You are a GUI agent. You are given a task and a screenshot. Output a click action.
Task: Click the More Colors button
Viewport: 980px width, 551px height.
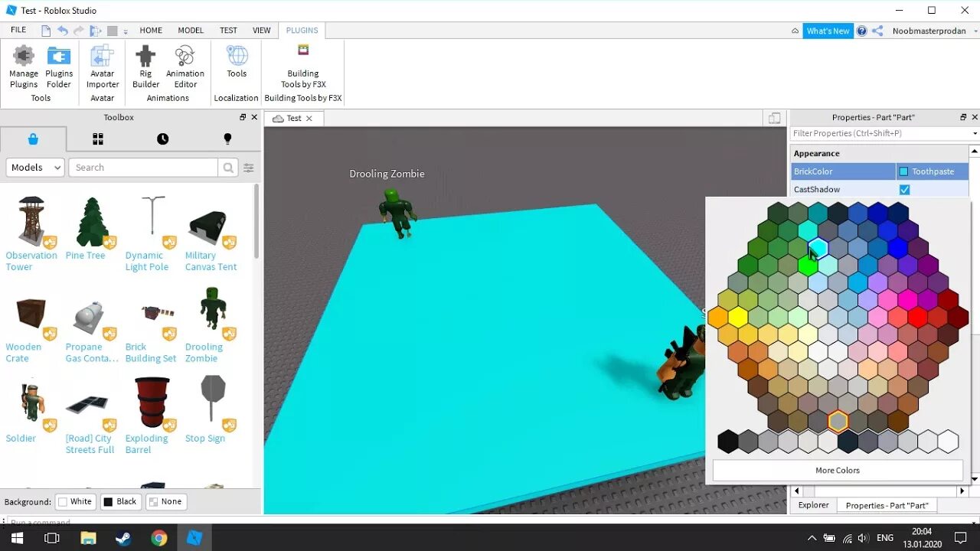tap(838, 470)
